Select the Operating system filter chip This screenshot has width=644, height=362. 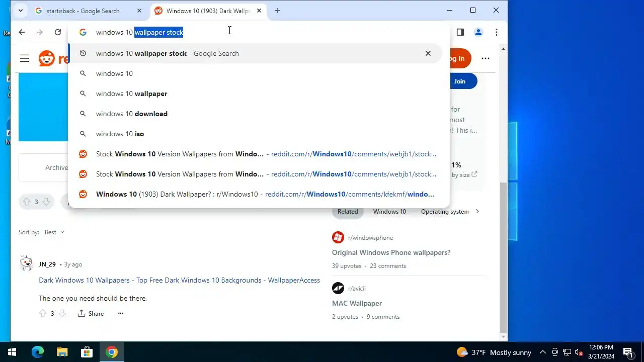point(445,212)
